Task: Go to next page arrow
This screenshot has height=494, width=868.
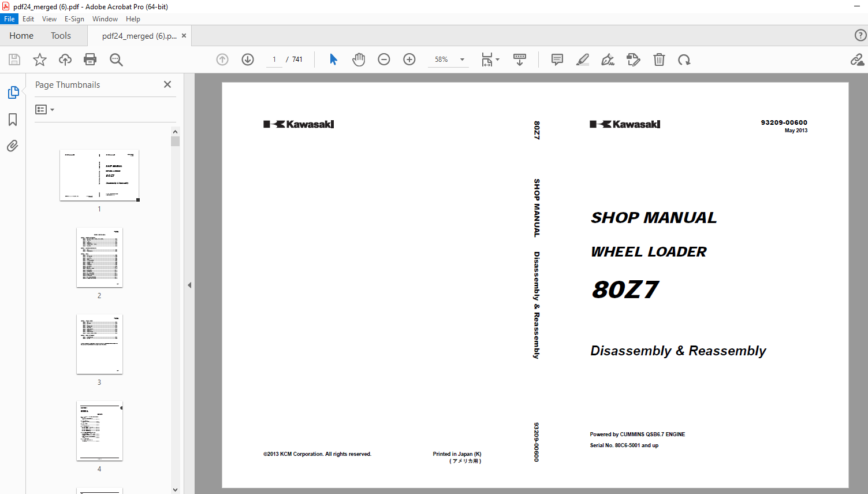Action: pyautogui.click(x=248, y=60)
